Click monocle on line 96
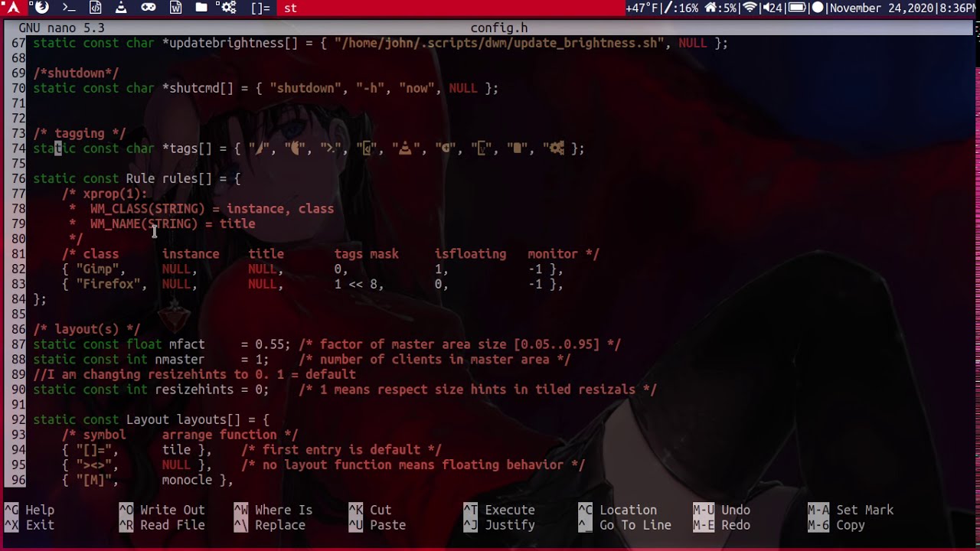The image size is (980, 551). tap(187, 481)
